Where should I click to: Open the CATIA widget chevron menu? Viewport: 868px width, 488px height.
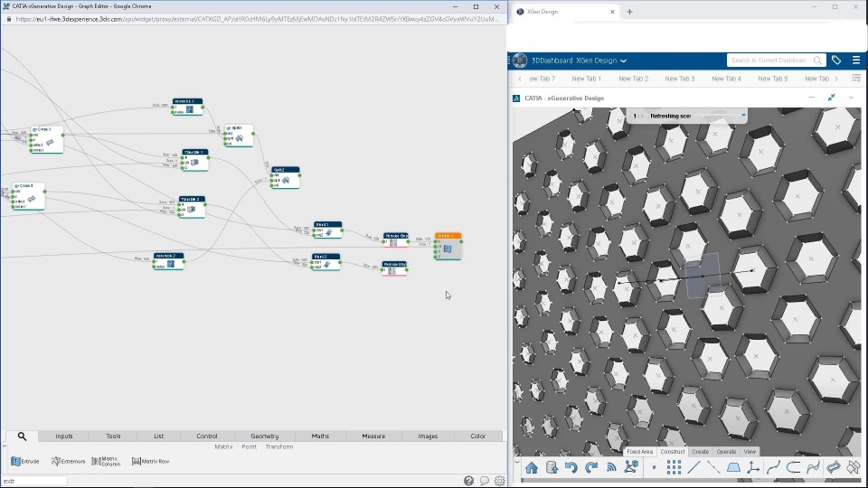[x=851, y=98]
